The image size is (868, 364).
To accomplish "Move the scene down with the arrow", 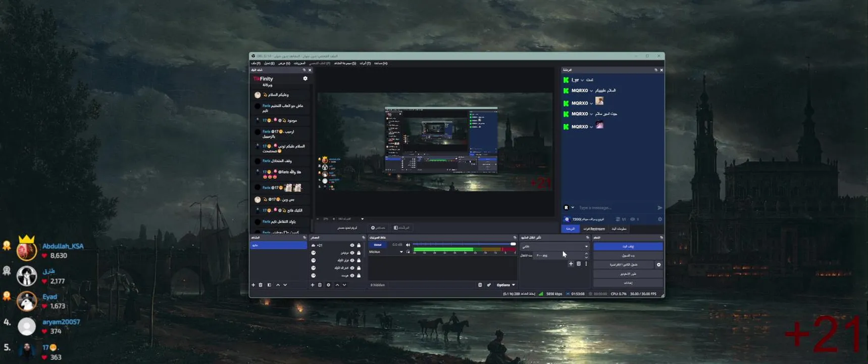I will point(285,285).
